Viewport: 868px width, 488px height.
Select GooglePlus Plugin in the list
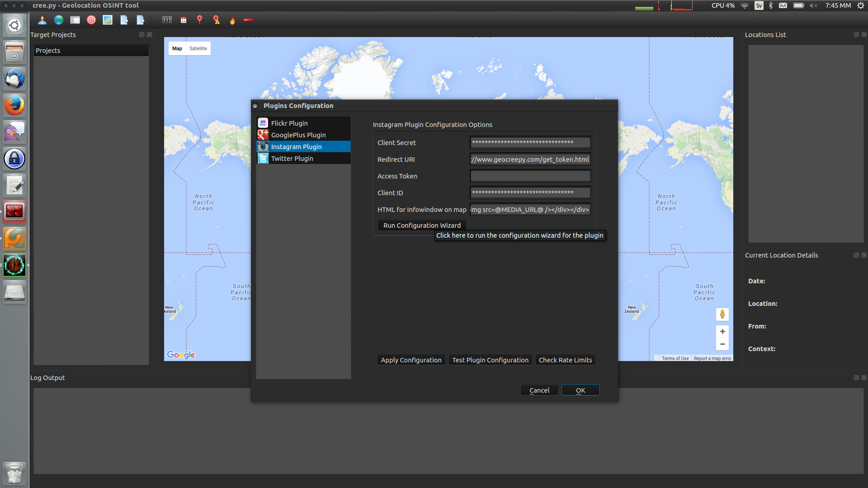coord(303,135)
